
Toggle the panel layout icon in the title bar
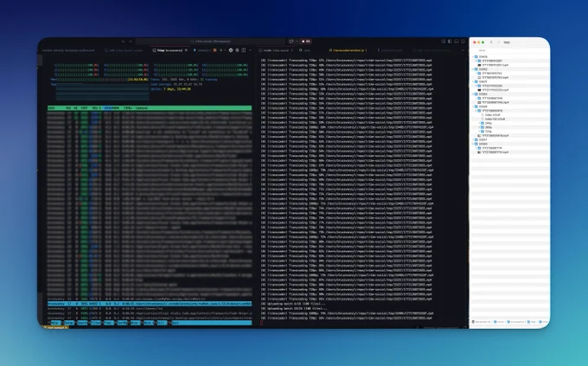tap(457, 42)
